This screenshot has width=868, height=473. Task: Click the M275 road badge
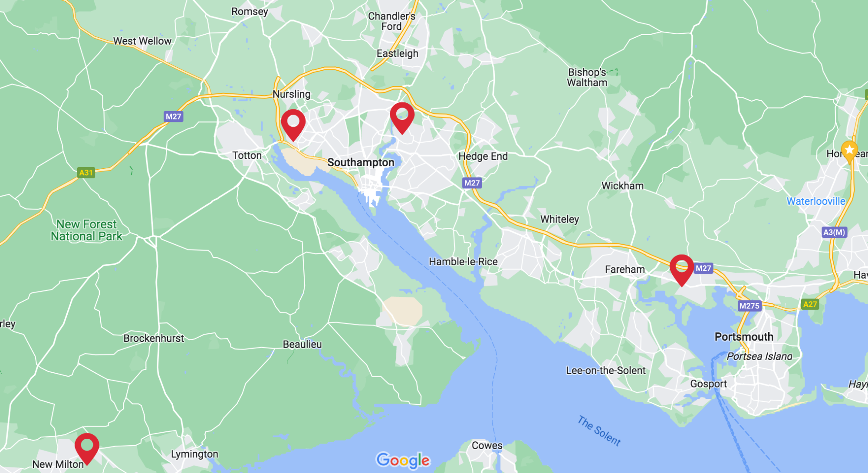(x=750, y=306)
